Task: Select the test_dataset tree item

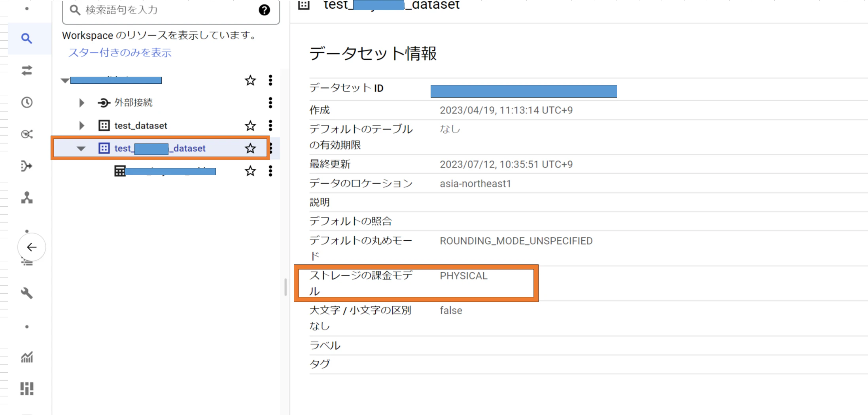Action: 141,126
